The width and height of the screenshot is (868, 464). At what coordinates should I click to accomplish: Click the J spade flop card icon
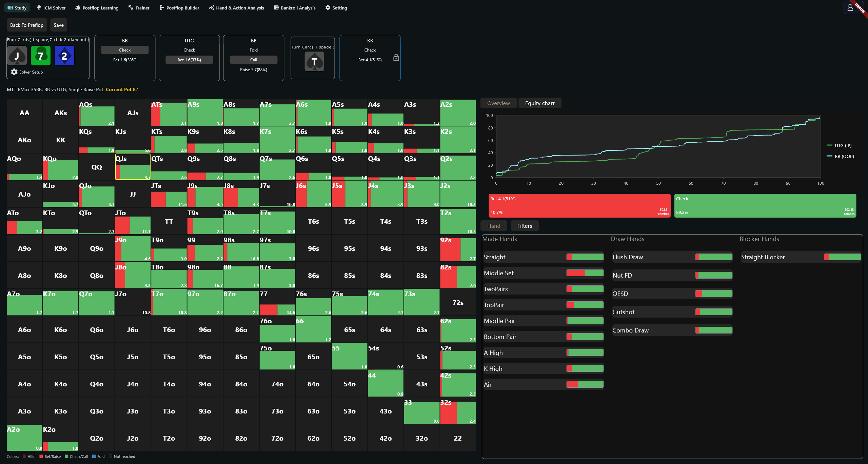click(x=17, y=56)
